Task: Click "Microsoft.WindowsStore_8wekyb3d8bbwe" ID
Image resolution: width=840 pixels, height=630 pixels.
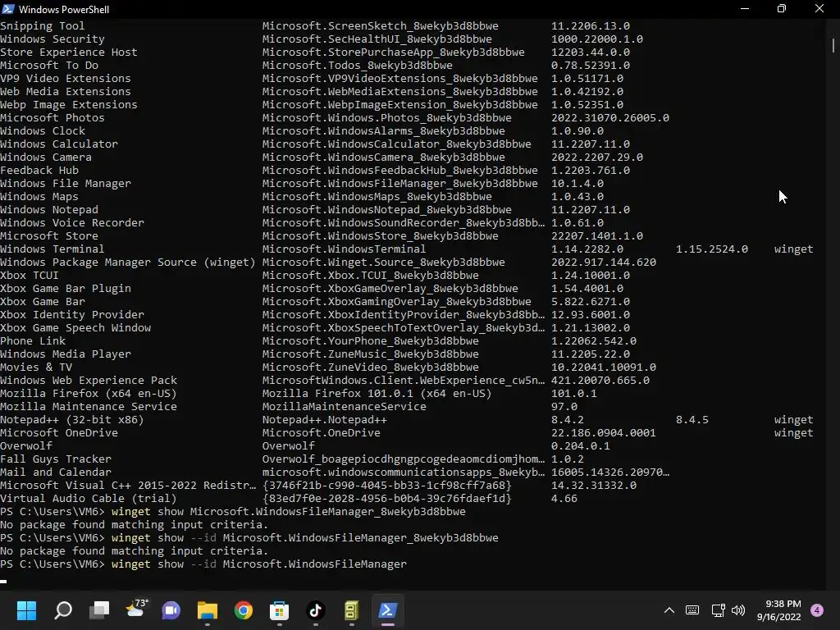Action: 381,235
